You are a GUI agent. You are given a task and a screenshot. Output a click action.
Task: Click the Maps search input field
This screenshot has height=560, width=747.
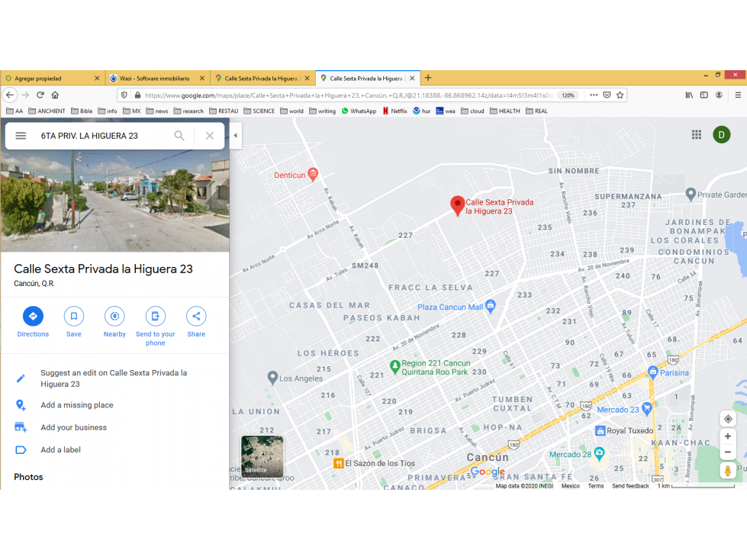click(102, 136)
